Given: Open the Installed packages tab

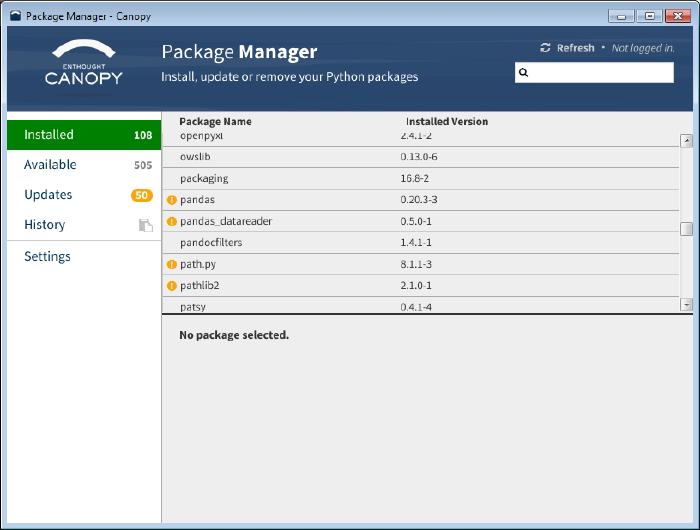Looking at the screenshot, I should 84,135.
